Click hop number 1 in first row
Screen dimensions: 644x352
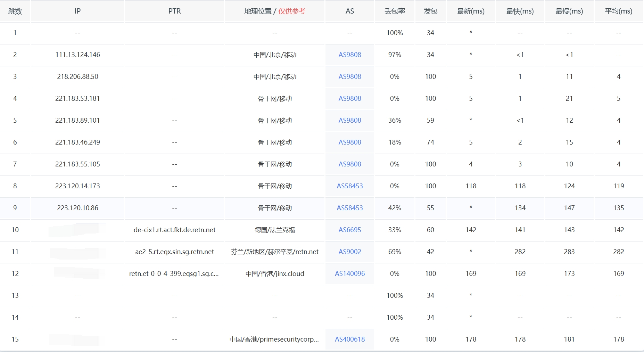[x=15, y=33]
